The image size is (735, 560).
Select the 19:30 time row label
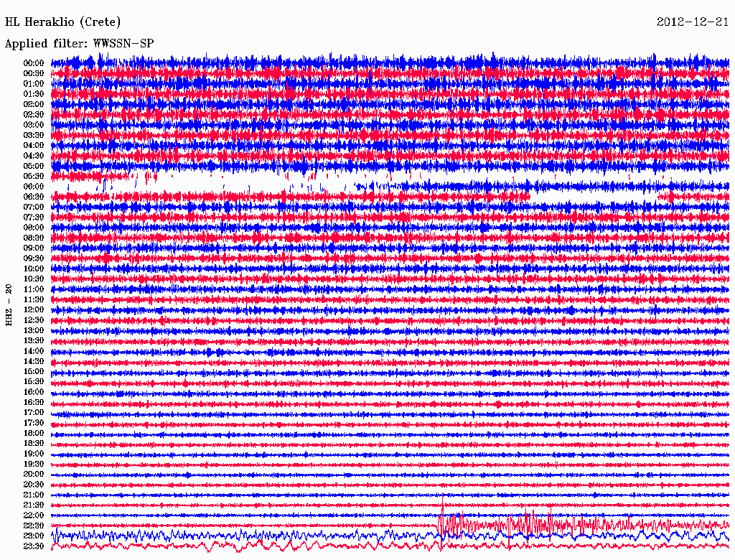pyautogui.click(x=34, y=465)
